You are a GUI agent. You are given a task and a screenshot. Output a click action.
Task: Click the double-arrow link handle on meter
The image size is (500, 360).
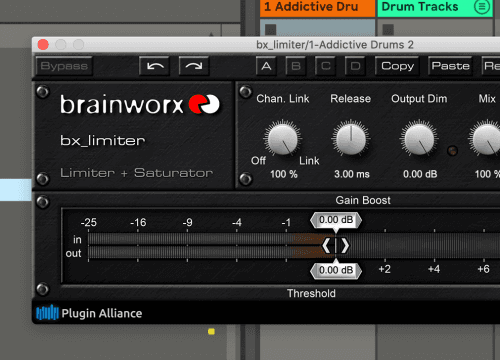click(336, 246)
